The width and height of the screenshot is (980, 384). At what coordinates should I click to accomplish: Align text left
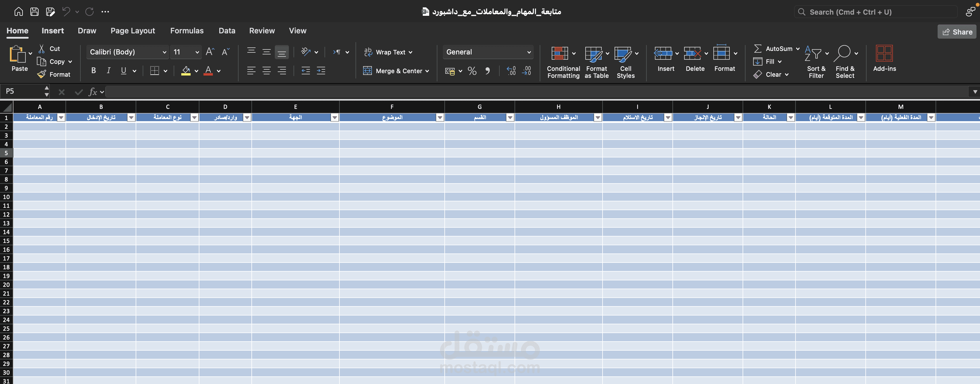[x=251, y=71]
